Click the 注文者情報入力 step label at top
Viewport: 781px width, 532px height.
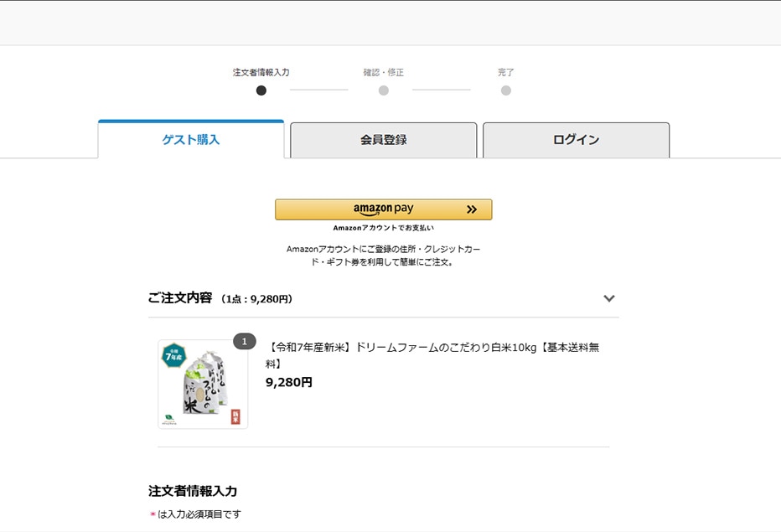(261, 73)
